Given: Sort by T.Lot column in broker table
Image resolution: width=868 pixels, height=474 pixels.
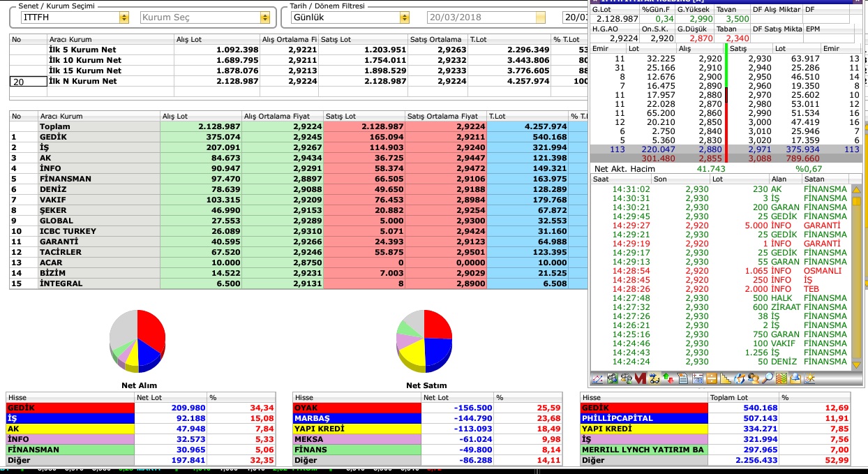Looking at the screenshot, I should click(527, 117).
